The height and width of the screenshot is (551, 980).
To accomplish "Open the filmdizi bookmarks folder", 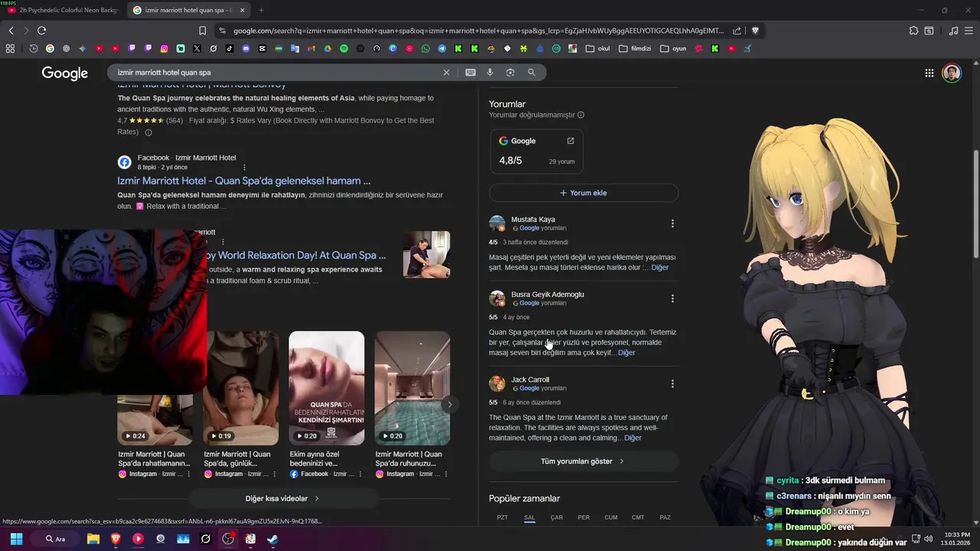I will pyautogui.click(x=635, y=48).
